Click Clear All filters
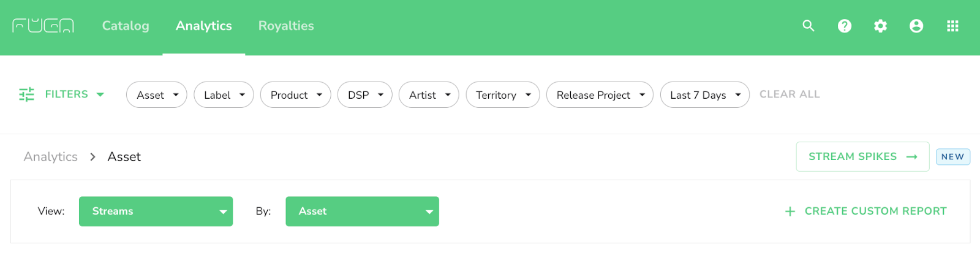 (x=790, y=94)
